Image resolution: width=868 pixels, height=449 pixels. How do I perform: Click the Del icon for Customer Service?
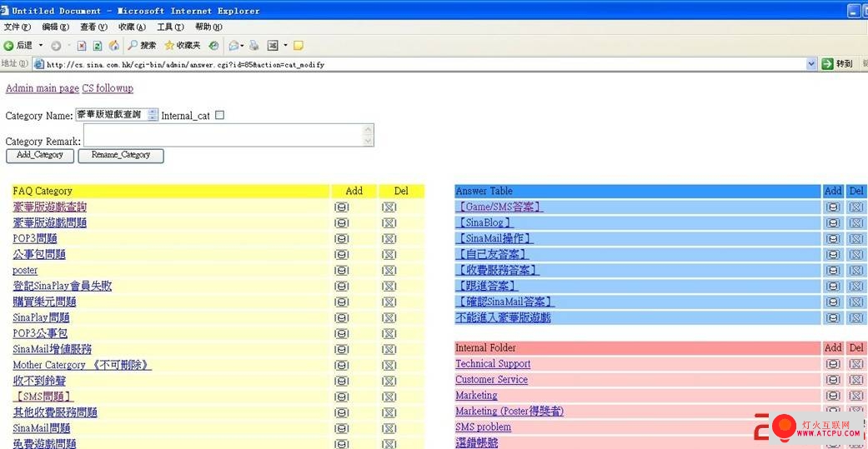856,380
